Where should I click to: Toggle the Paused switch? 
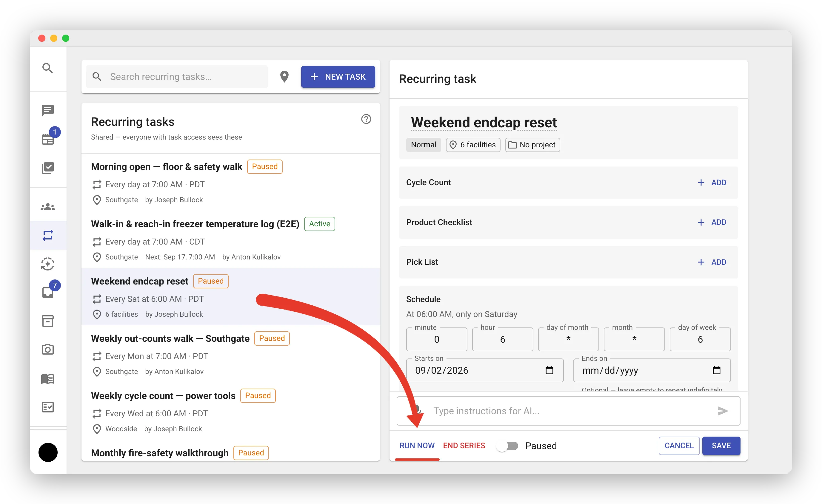coord(507,446)
